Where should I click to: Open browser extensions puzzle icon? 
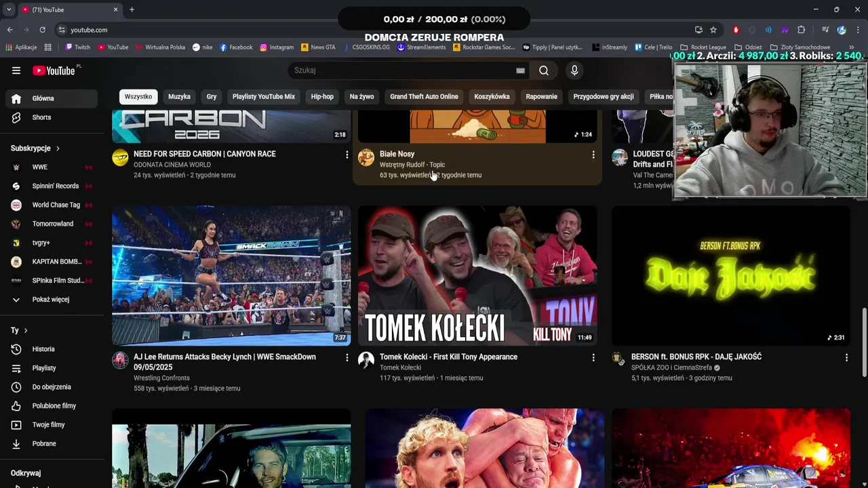tap(801, 30)
